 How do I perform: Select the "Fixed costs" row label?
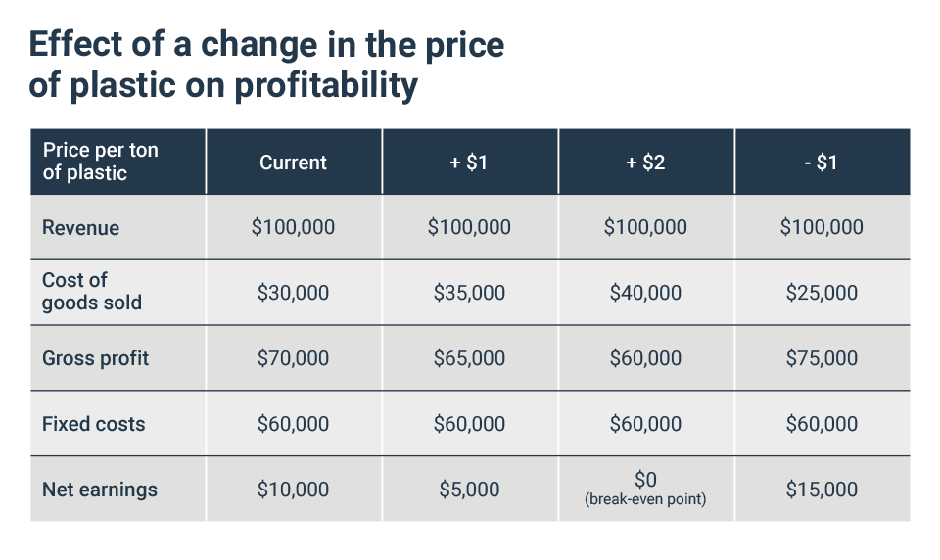coord(94,424)
